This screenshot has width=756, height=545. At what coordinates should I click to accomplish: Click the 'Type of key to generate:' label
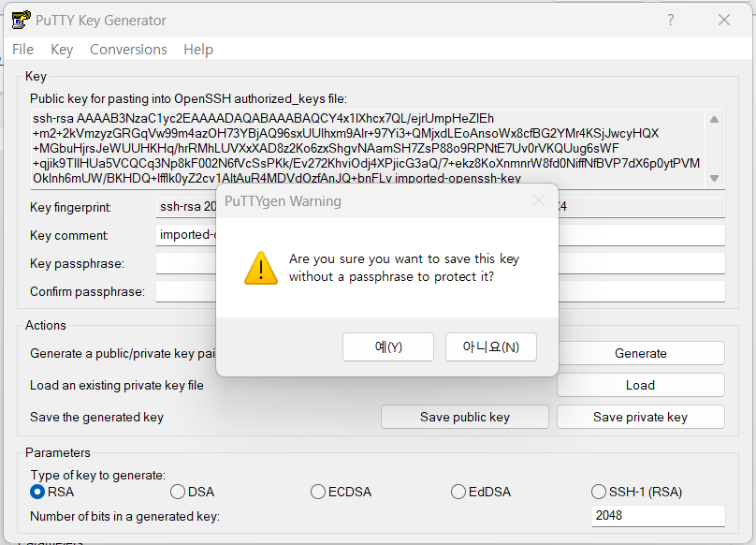[x=98, y=475]
